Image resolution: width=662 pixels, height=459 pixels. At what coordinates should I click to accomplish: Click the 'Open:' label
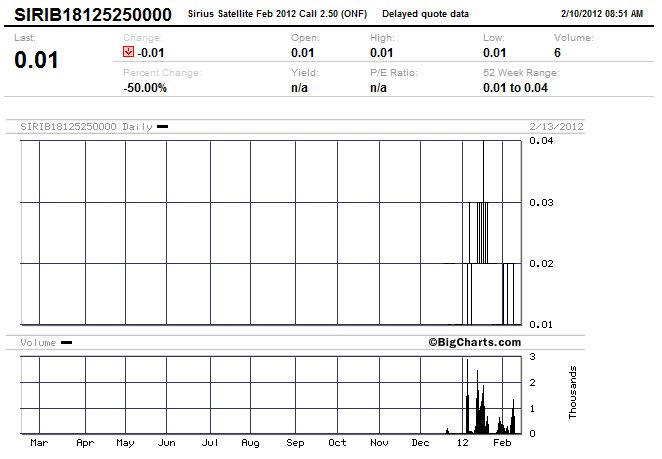[x=305, y=38]
